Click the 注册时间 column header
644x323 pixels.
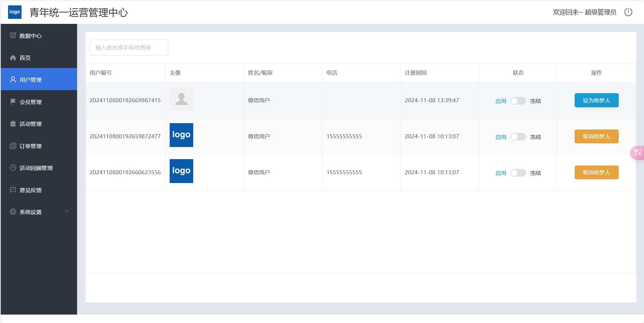tap(416, 73)
